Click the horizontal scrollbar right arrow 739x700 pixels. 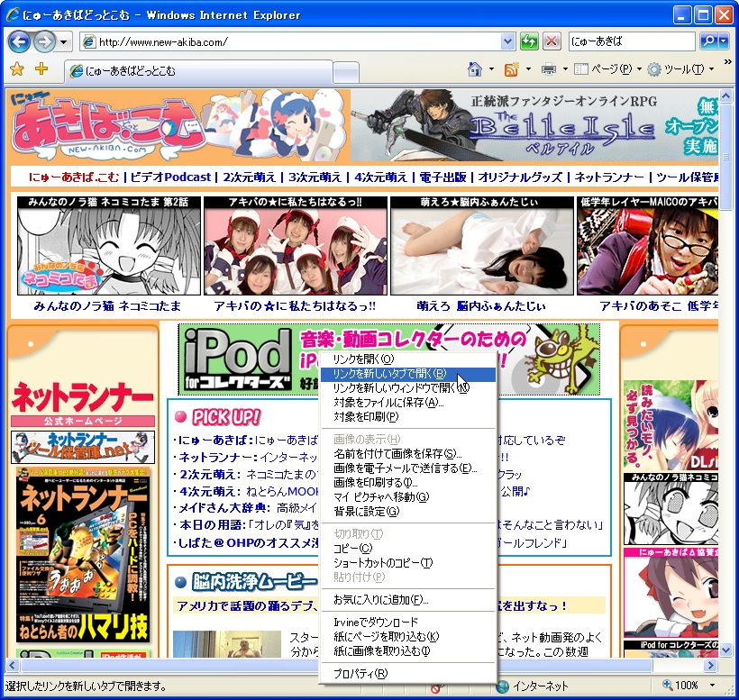tap(710, 665)
